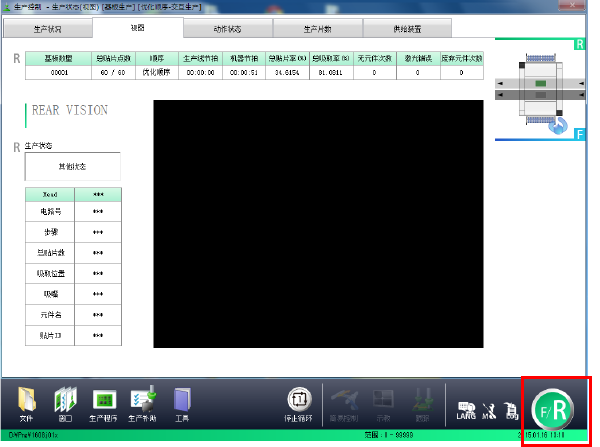Viewport: 600px width, 447px height.
Task: Click the machine layout diagram thumbnail
Action: (x=539, y=89)
